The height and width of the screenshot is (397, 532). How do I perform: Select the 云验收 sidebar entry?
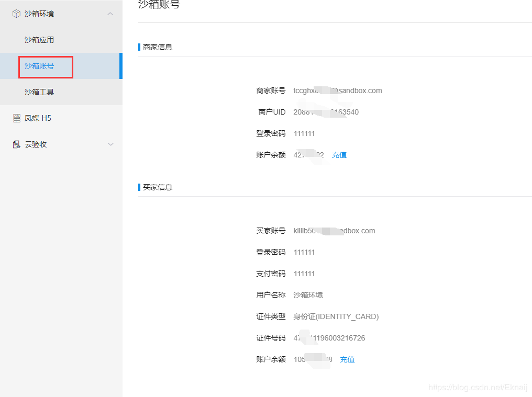click(34, 144)
